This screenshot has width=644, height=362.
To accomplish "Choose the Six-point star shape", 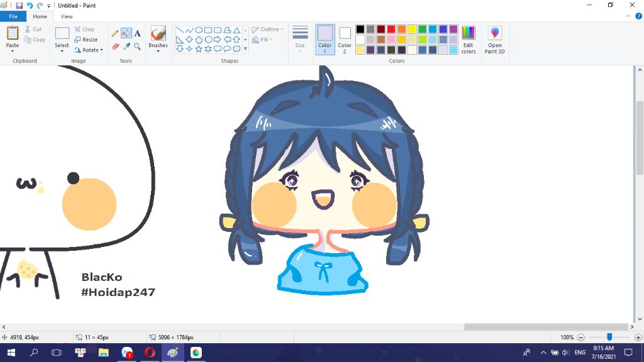I will 208,49.
